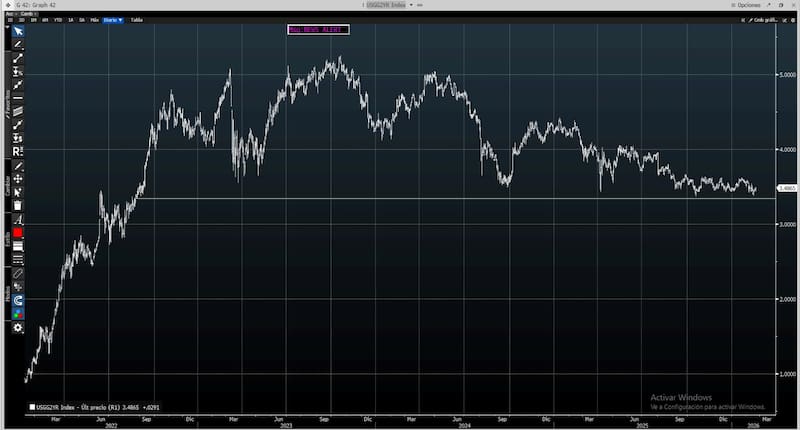Click the red color swatch in toolbar
Viewport: 800px width, 430px height.
17,232
